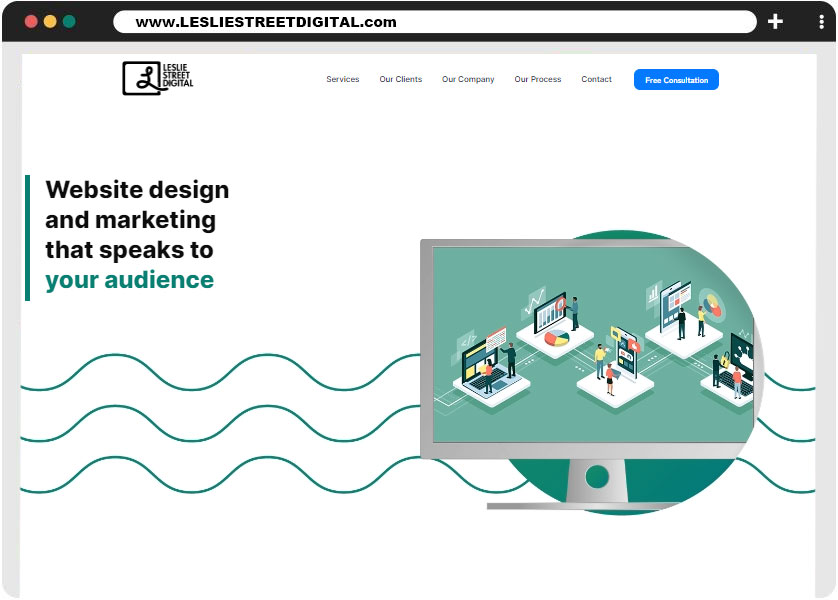Screen dimensions: 838x600
Task: Navigate to Our Company
Action: (x=468, y=80)
